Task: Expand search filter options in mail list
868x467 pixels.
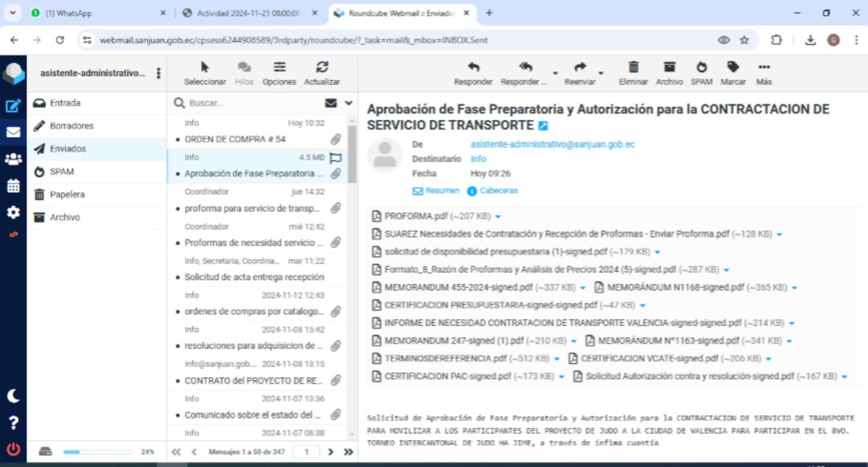Action: (348, 103)
